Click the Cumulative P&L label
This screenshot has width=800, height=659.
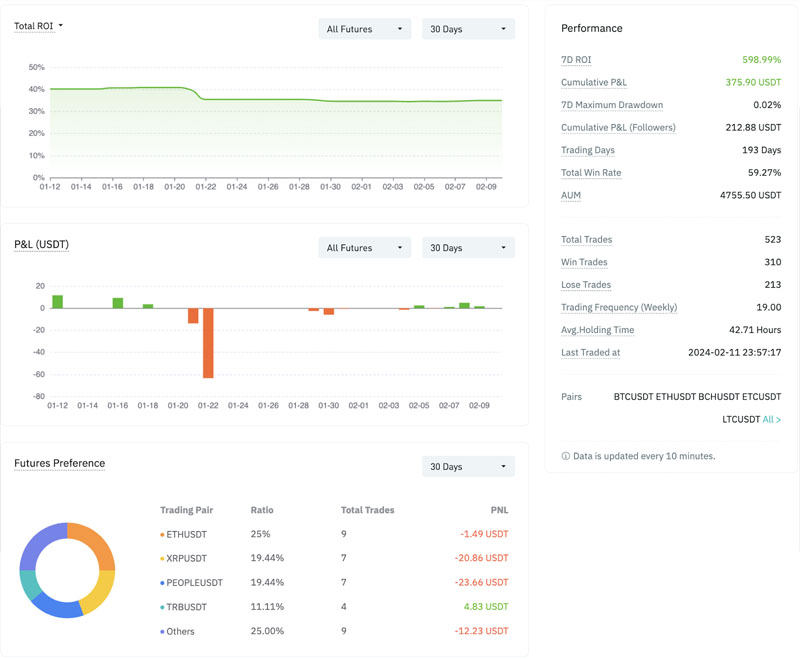(594, 82)
